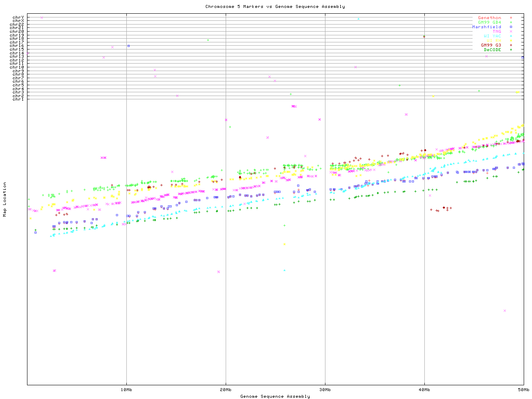Click the 30Mb x-axis tick label
Image resolution: width=532 pixels, height=399 pixels.
point(325,389)
